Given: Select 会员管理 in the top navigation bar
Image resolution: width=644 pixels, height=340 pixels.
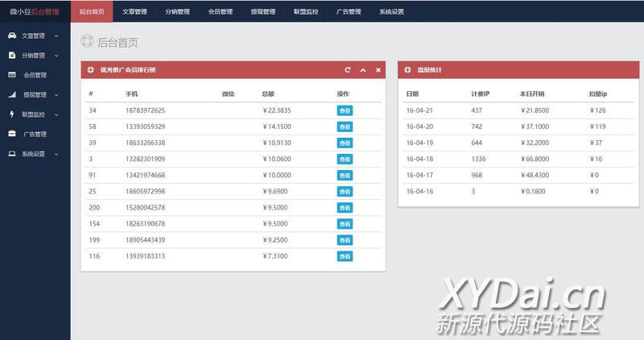Looking at the screenshot, I should coord(220,11).
